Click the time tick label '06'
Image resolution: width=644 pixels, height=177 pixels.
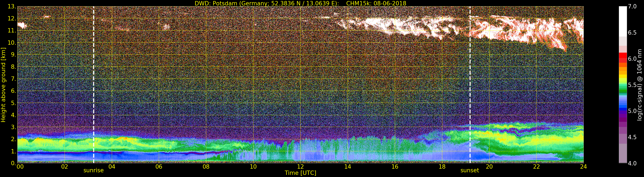(x=159, y=167)
